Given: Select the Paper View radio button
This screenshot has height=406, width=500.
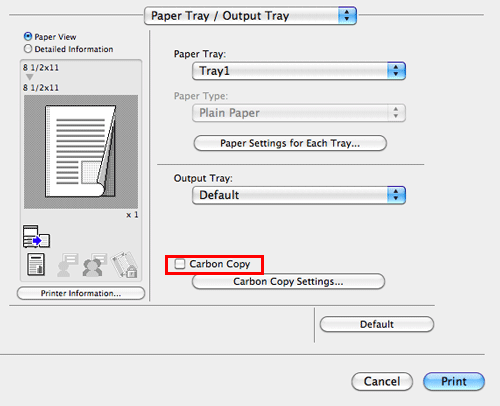Looking at the screenshot, I should point(28,36).
